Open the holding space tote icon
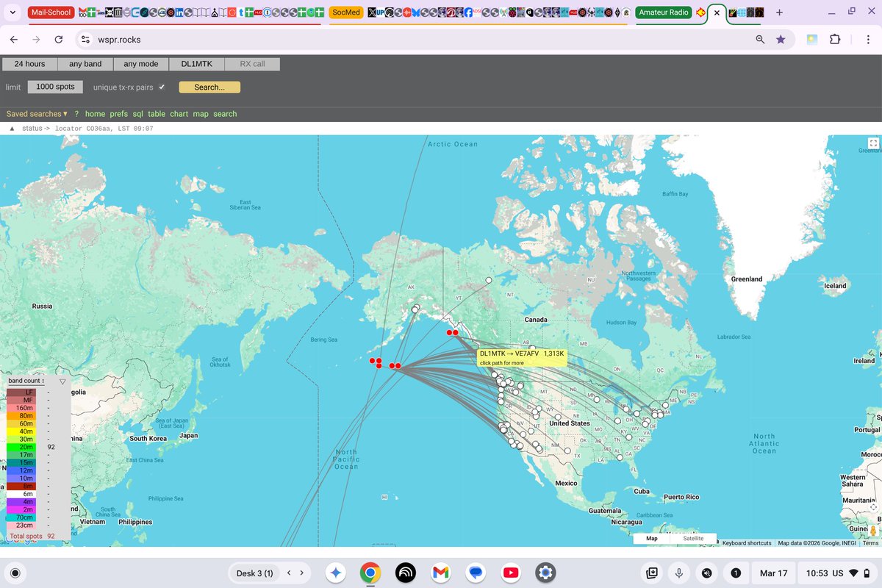The height and width of the screenshot is (588, 882). [651, 573]
